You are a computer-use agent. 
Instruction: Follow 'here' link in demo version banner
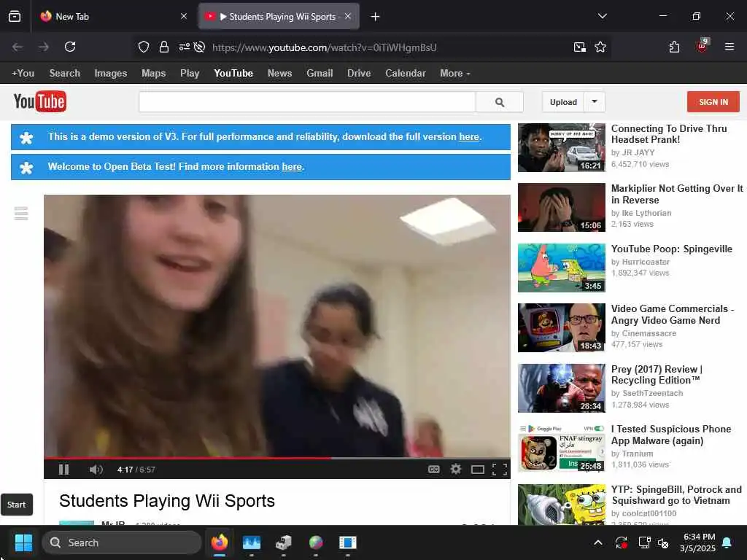469,136
